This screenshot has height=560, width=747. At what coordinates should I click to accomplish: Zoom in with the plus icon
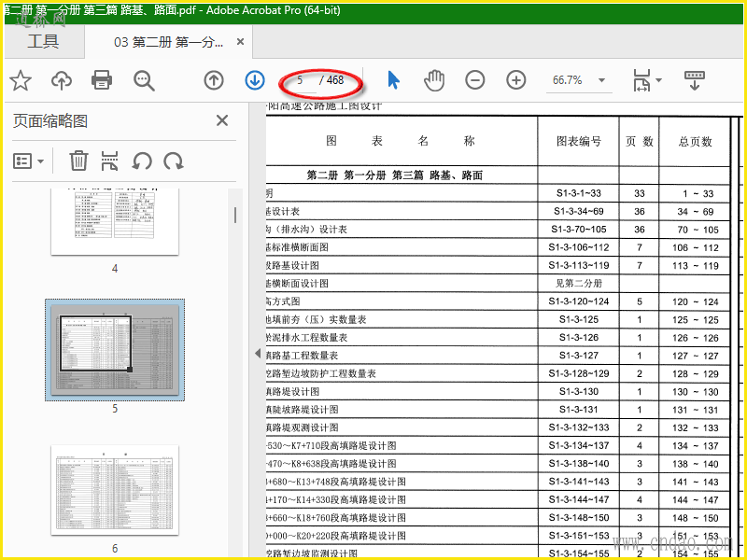(x=516, y=80)
